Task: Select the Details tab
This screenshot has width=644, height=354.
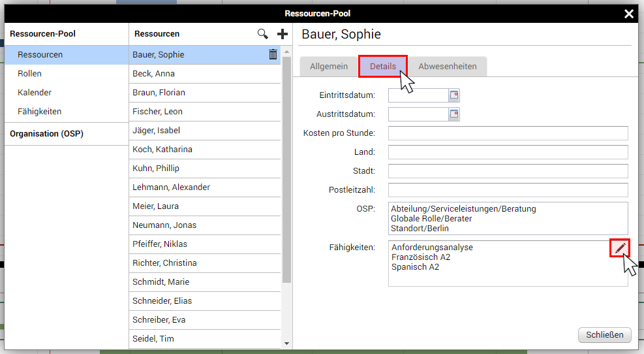Action: [383, 67]
